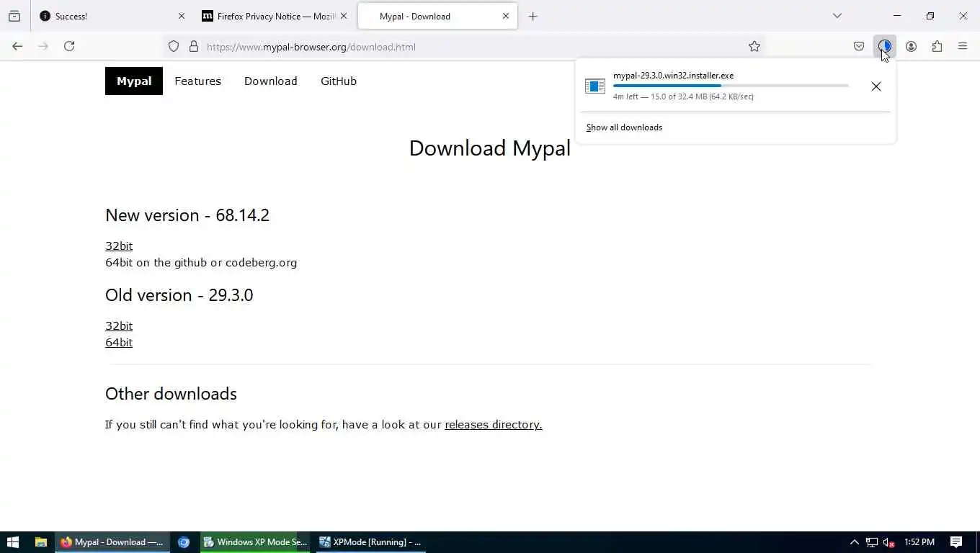Screen dimensions: 980x553
Task: Switch to Windows XP Mode Se... taskbar item
Action: [x=255, y=542]
